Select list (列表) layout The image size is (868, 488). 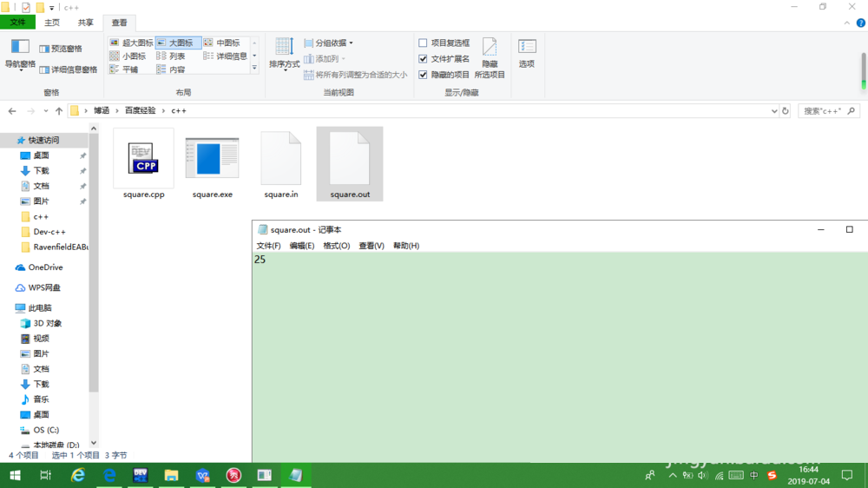click(171, 56)
